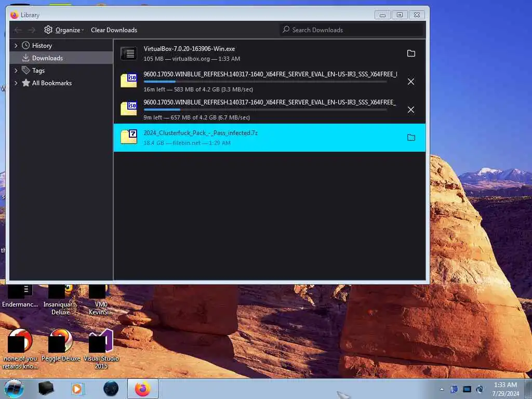Viewport: 532px width, 399px height.
Task: Click '105 MB — virtualbox.org' status text
Action: click(x=192, y=59)
